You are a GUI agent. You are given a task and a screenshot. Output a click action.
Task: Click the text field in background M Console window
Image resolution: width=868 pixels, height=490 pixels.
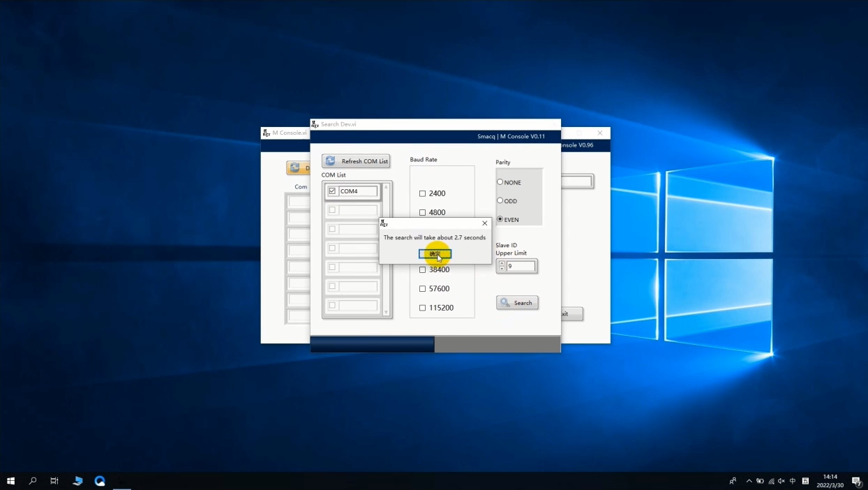point(576,181)
